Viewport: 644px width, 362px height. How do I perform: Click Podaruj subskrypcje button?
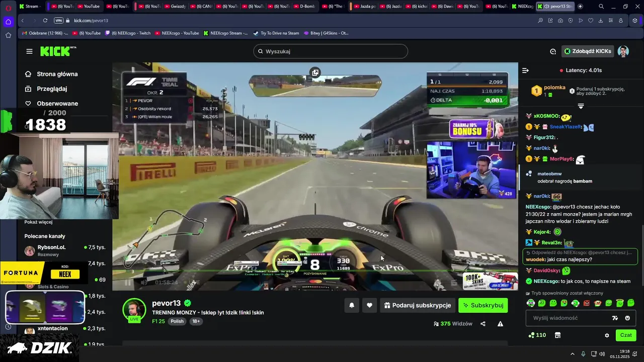[417, 305]
